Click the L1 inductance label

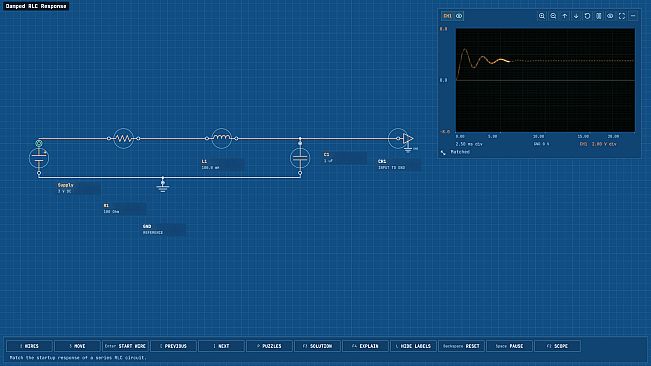coord(222,164)
